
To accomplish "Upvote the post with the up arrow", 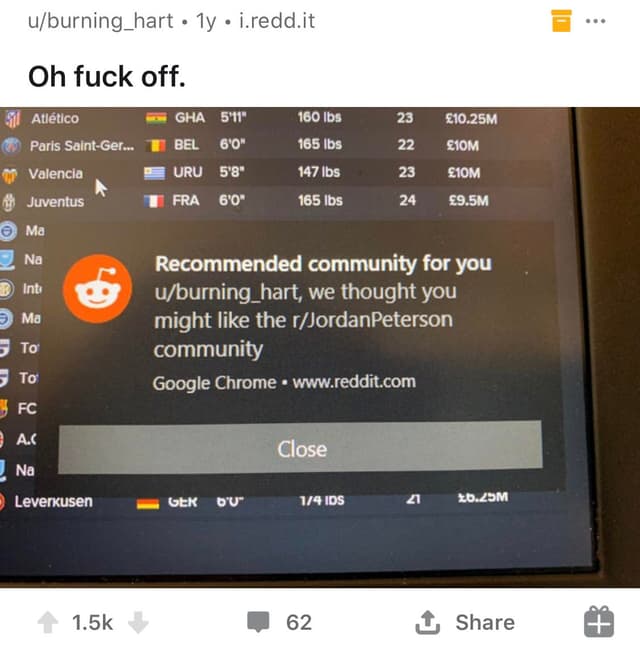I will pyautogui.click(x=48, y=622).
